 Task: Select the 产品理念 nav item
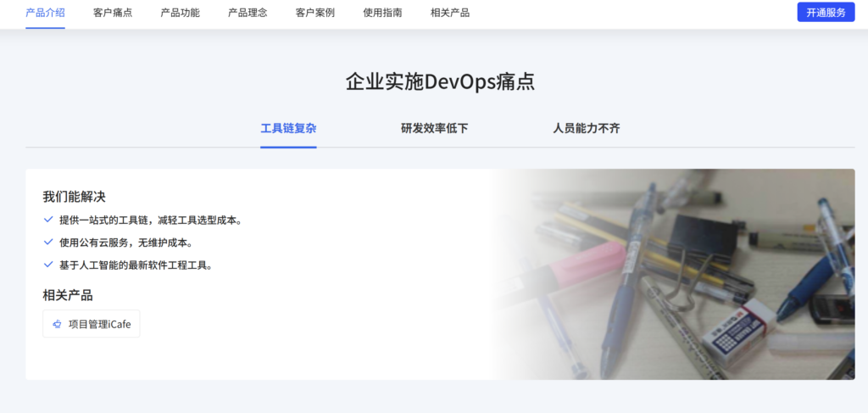pos(248,13)
